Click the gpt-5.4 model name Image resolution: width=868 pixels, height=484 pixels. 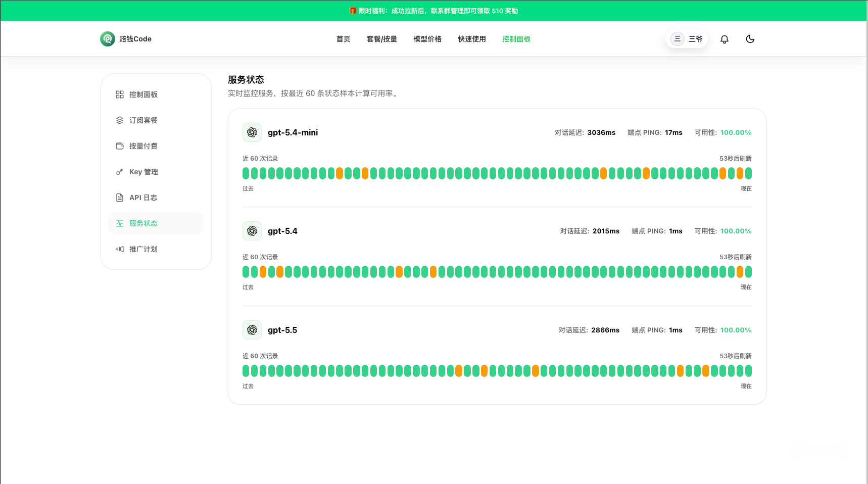click(282, 231)
